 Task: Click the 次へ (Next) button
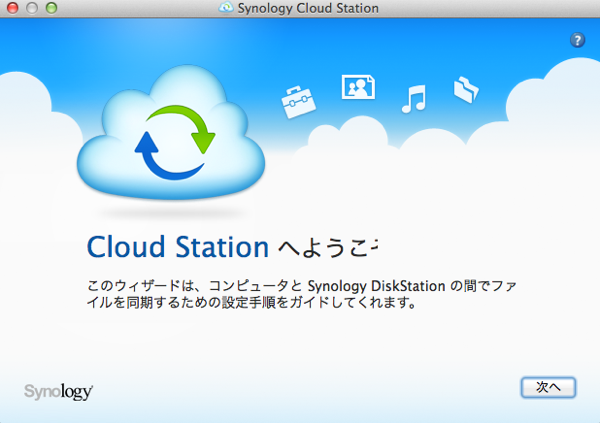pos(548,387)
